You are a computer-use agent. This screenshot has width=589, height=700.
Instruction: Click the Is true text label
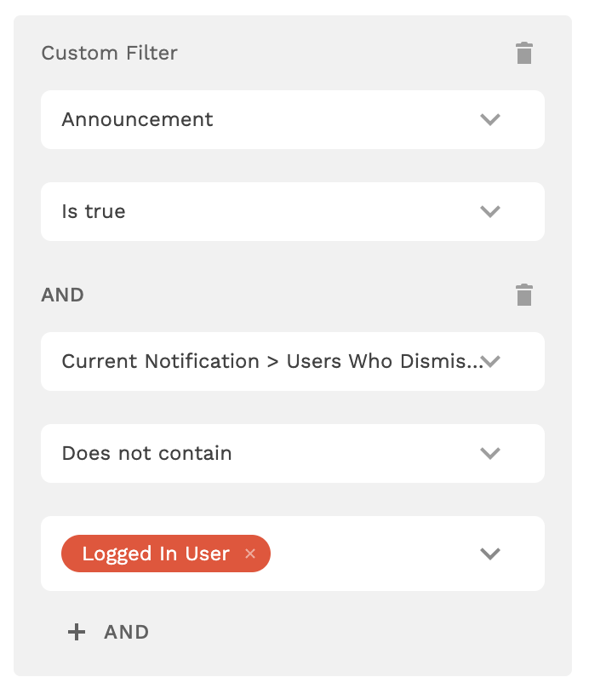click(94, 212)
